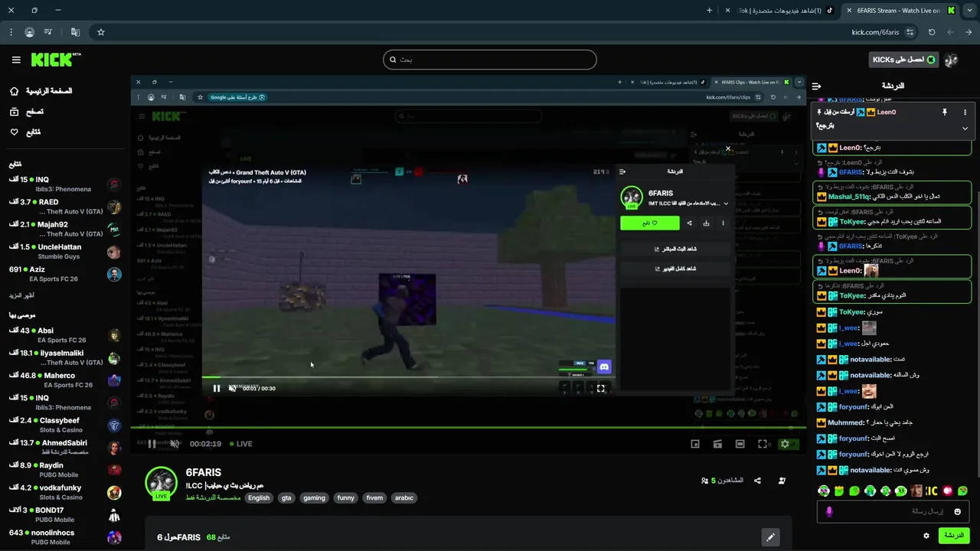Open the browse (تصفح) sidebar item
This screenshot has height=551, width=980.
pos(26,112)
